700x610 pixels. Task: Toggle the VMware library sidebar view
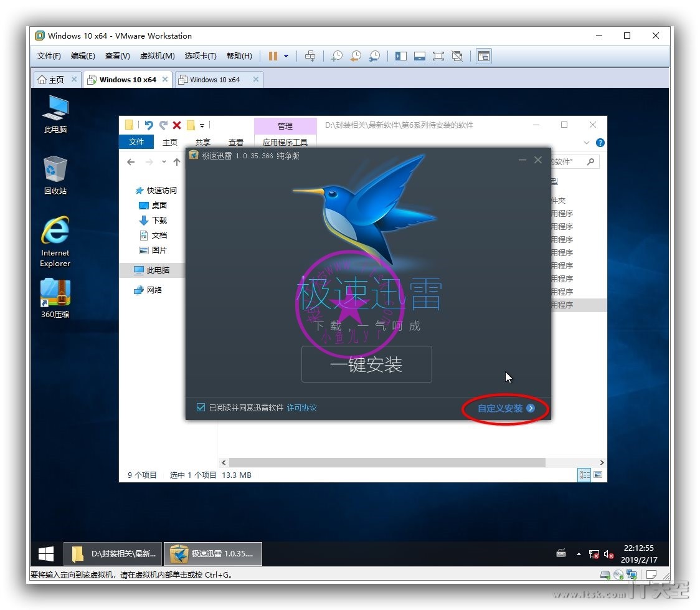[401, 56]
